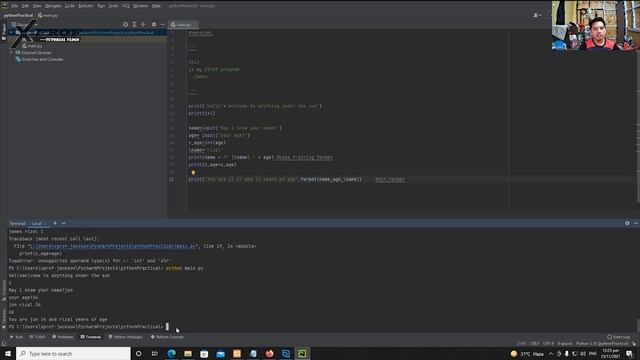
Task: Open Python Console tool window
Action: pyautogui.click(x=167, y=337)
